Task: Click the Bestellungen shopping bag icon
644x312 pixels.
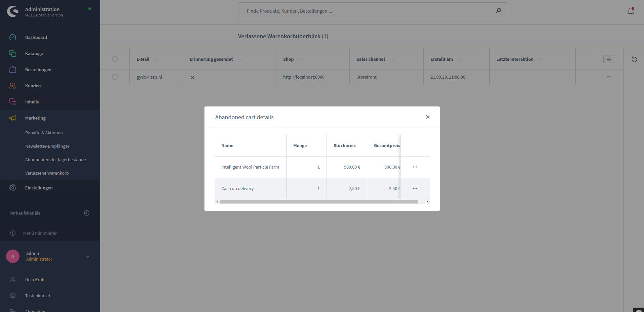Action: click(x=13, y=70)
